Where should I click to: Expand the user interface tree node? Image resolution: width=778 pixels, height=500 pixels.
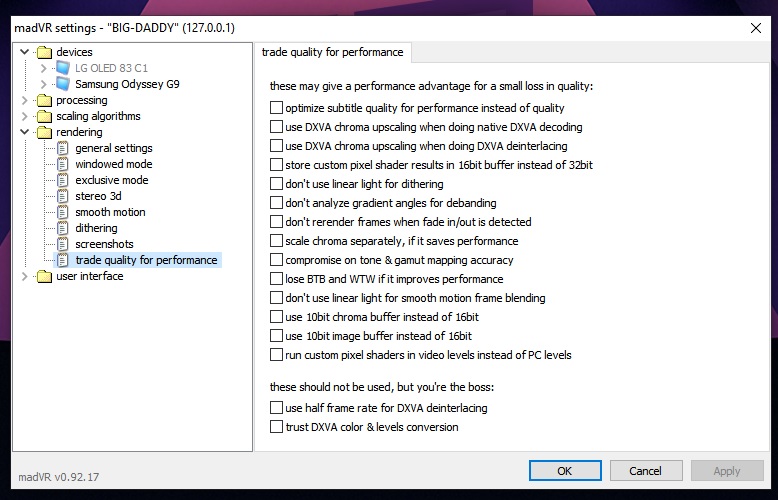(24, 276)
